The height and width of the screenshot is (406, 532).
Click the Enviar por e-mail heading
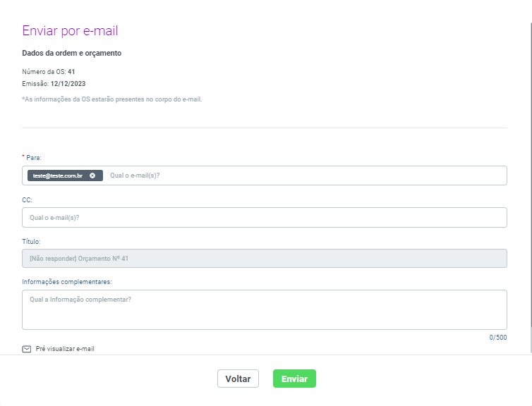(71, 30)
